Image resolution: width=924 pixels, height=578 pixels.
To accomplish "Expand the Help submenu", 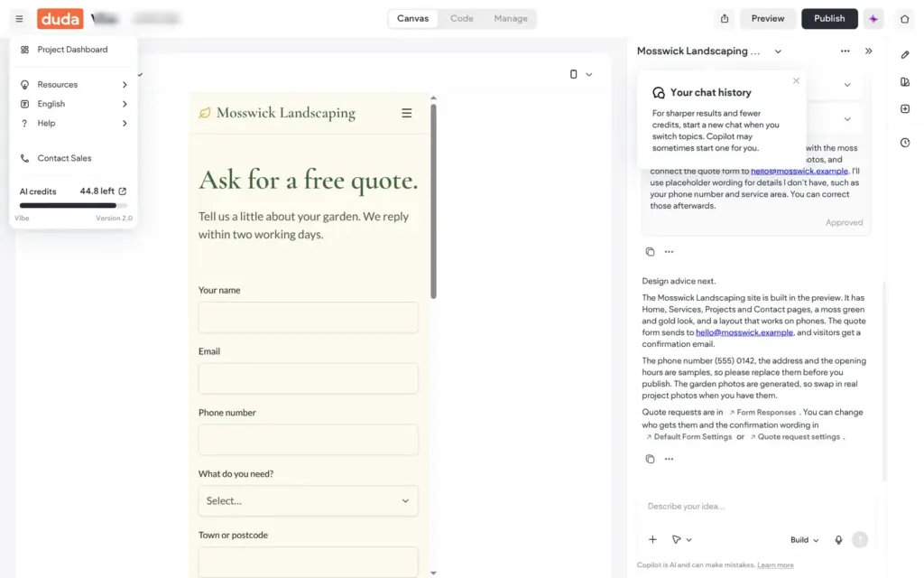I will [74, 123].
